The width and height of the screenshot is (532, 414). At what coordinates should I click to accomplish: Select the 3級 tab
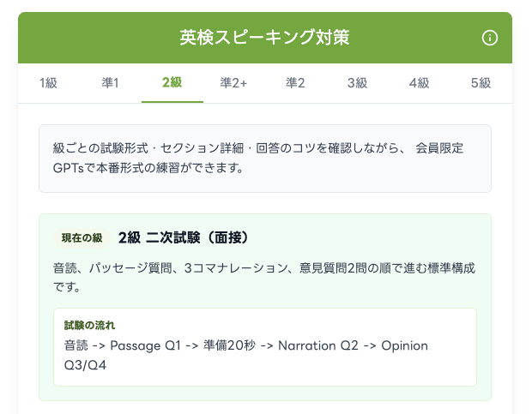[358, 83]
